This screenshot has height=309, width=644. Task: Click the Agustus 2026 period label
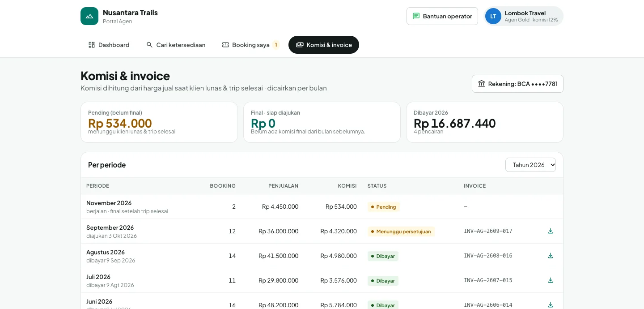coord(106,252)
